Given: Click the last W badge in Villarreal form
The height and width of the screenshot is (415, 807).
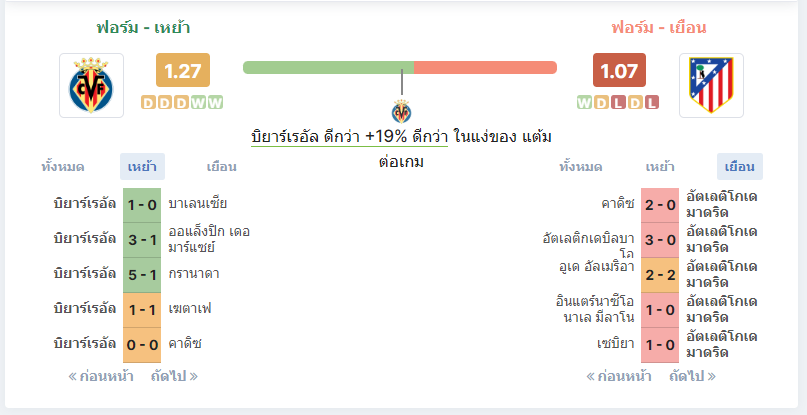Looking at the screenshot, I should click(216, 103).
